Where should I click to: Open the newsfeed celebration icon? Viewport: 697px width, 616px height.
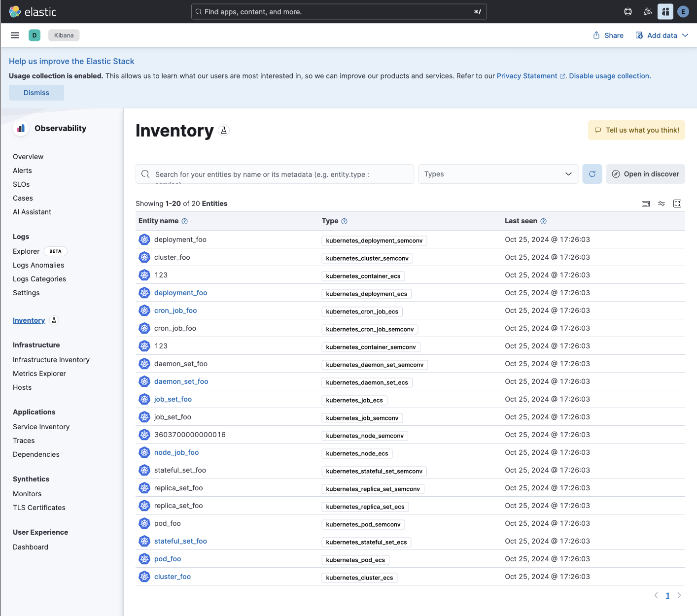(x=648, y=12)
